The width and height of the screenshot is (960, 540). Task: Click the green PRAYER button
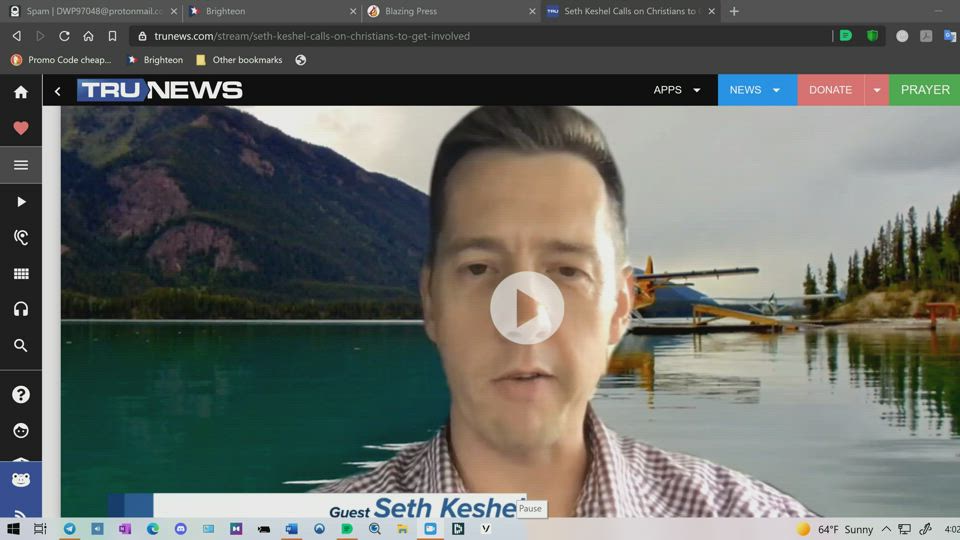pos(925,90)
